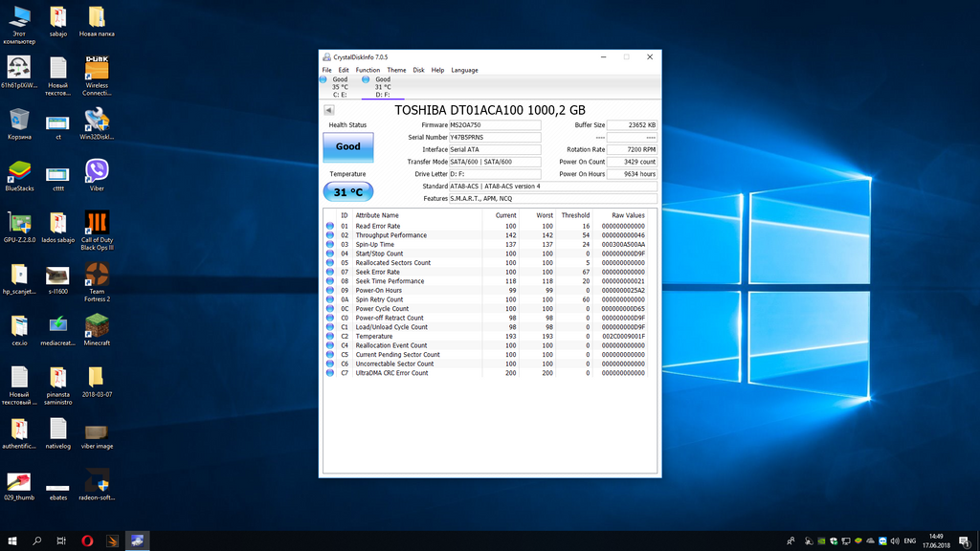Launch Opera browser from taskbar
980x551 pixels.
tap(87, 541)
